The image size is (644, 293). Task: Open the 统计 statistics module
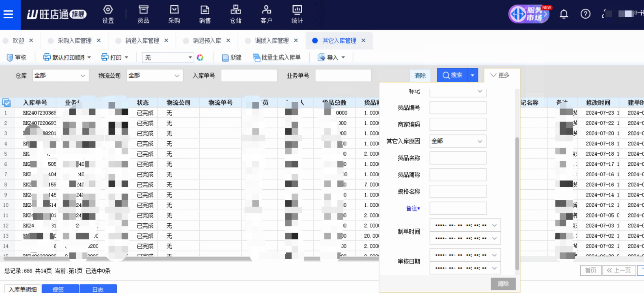click(297, 14)
